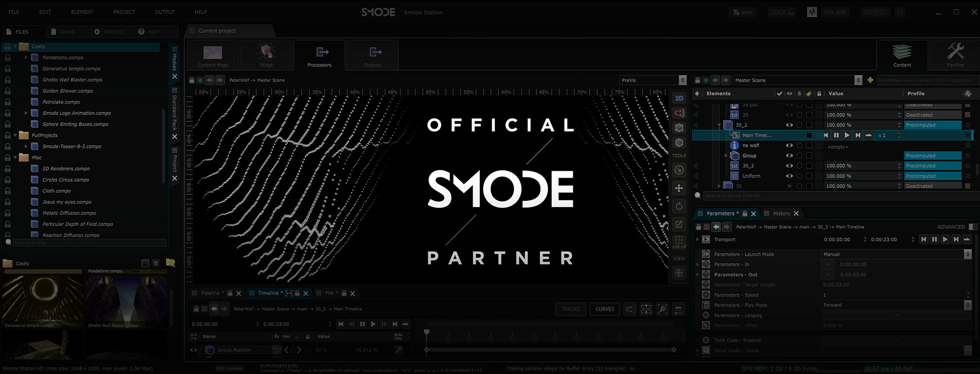The image size is (980, 374).
Task: Toggle the ON AIR button
Action: click(x=835, y=12)
